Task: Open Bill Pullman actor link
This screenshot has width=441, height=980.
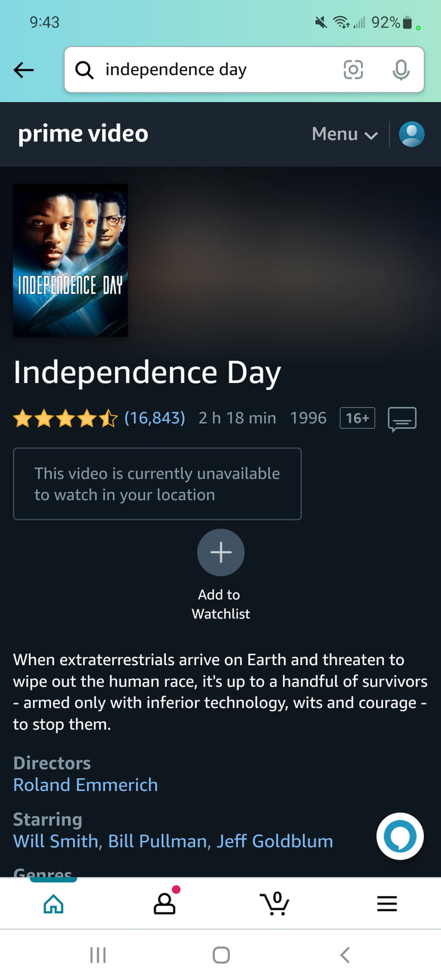Action: click(157, 841)
